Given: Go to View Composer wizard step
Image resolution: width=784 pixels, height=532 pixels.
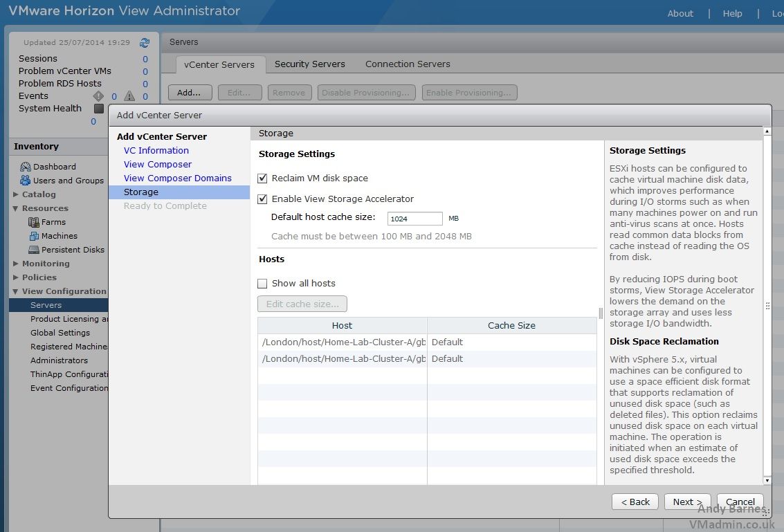Looking at the screenshot, I should click(158, 165).
